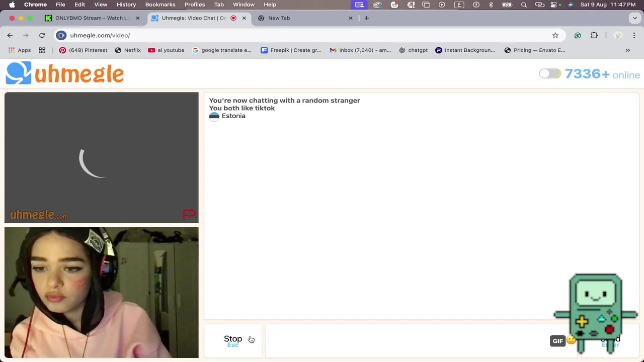Click the camera site-info icon in address bar

pyautogui.click(x=61, y=35)
